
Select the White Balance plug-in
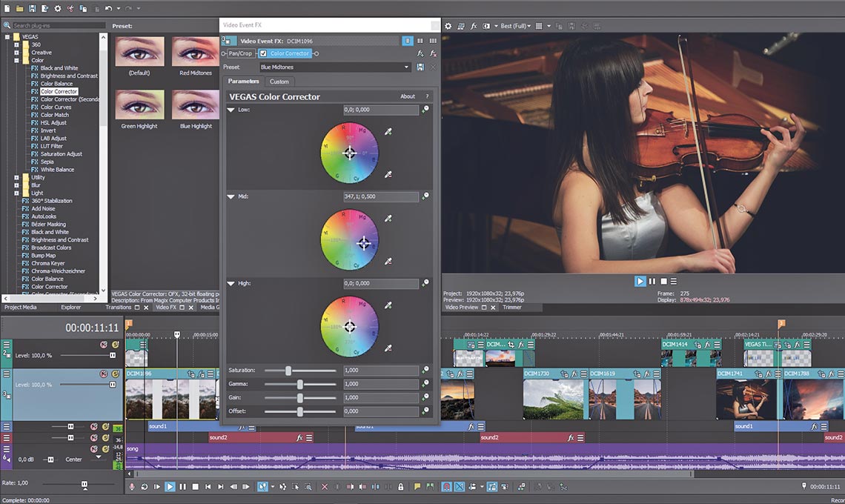57,170
